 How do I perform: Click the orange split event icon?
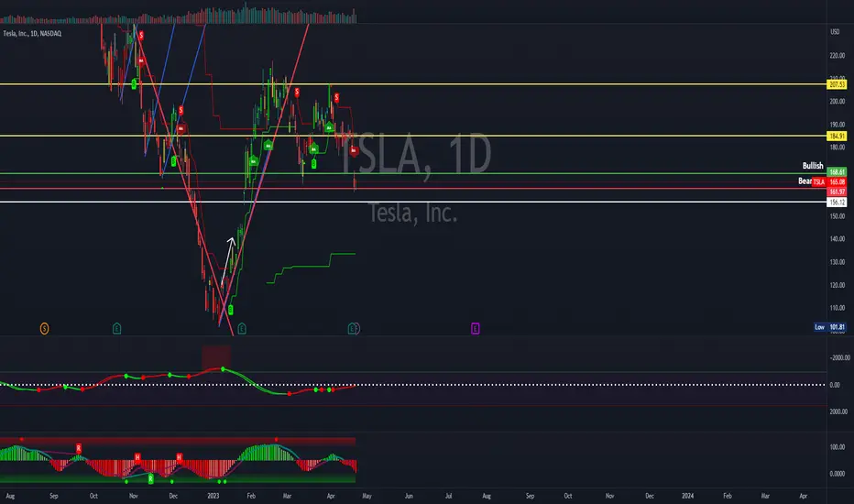coord(45,329)
